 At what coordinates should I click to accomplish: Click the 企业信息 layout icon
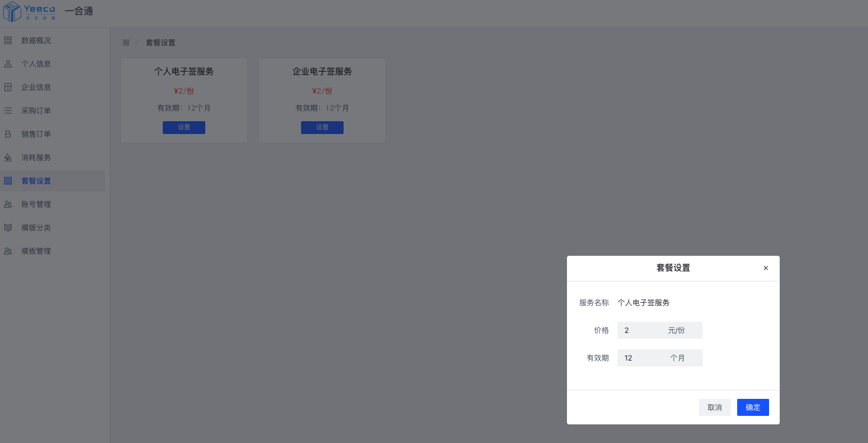(x=8, y=87)
